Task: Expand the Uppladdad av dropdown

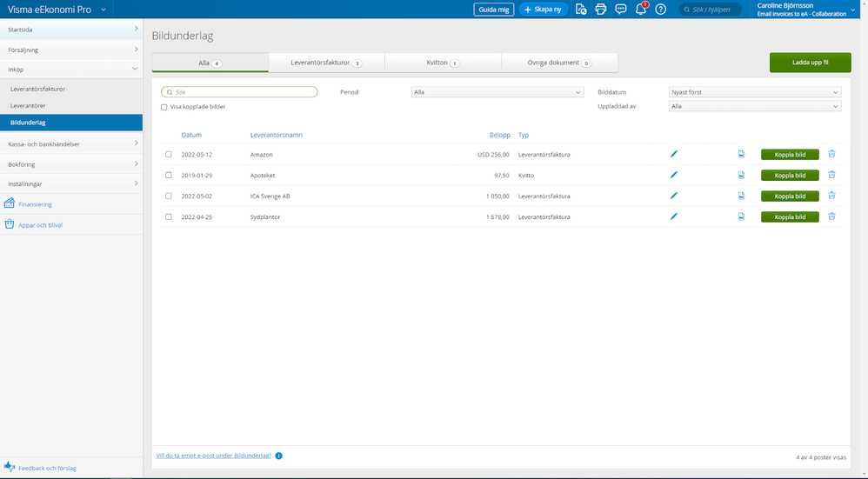Action: [754, 106]
